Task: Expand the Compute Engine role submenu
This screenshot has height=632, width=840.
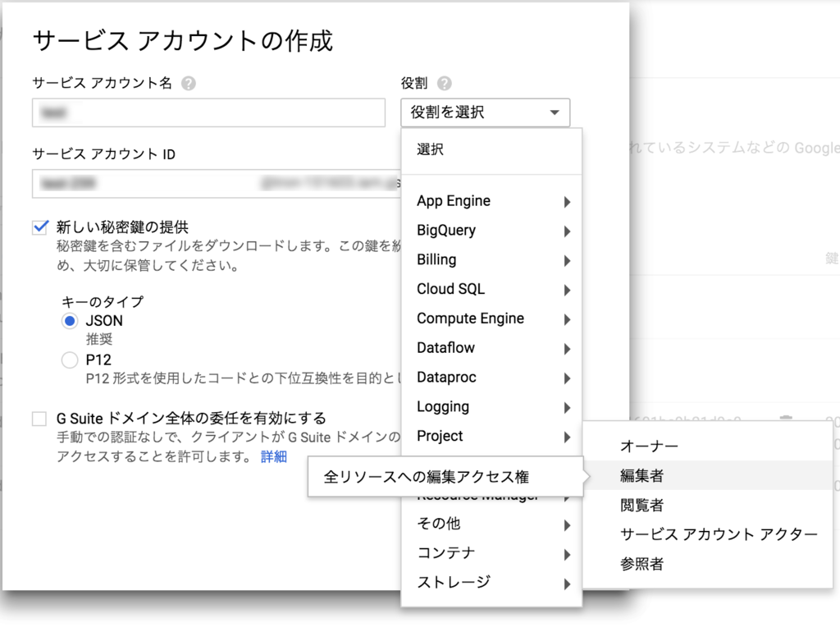Action: tap(491, 319)
